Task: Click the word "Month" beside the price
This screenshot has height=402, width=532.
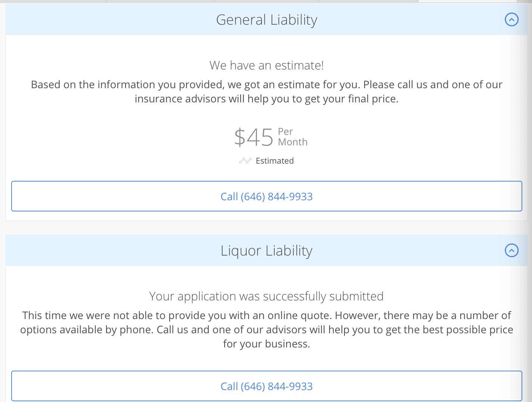Action: coord(293,142)
